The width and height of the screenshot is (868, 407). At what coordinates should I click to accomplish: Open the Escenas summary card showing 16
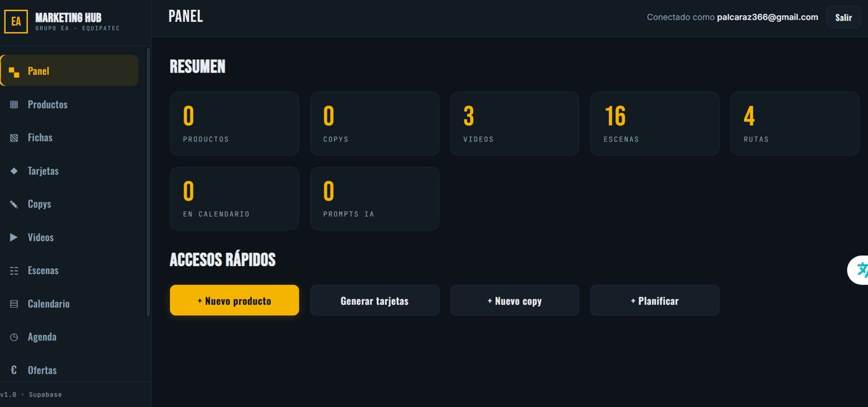pos(655,123)
